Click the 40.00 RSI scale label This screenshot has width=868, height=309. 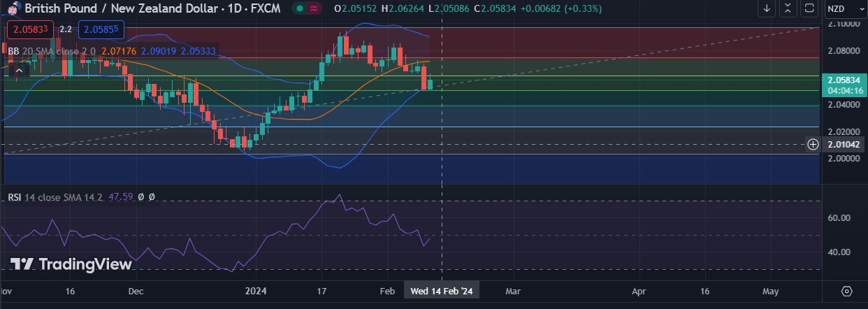click(x=839, y=252)
